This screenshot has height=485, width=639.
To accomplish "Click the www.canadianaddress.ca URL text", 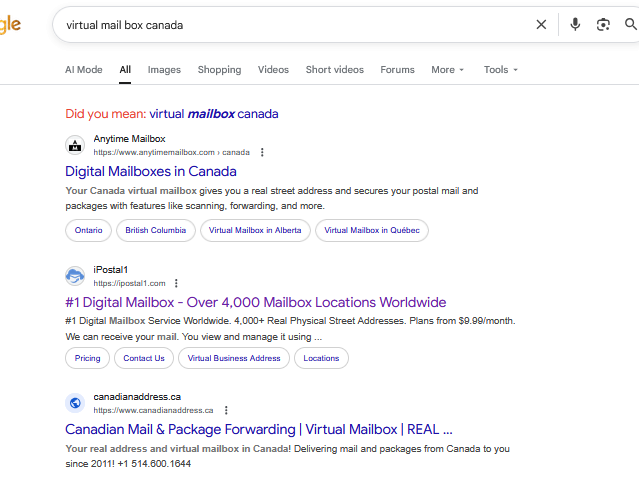I will (153, 410).
